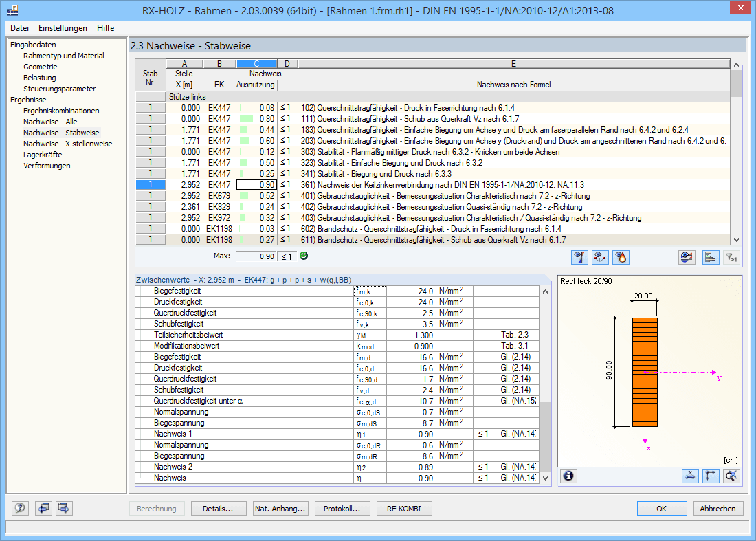756x541 pixels.
Task: Click the Ergebnisse tree root node
Action: [x=28, y=100]
